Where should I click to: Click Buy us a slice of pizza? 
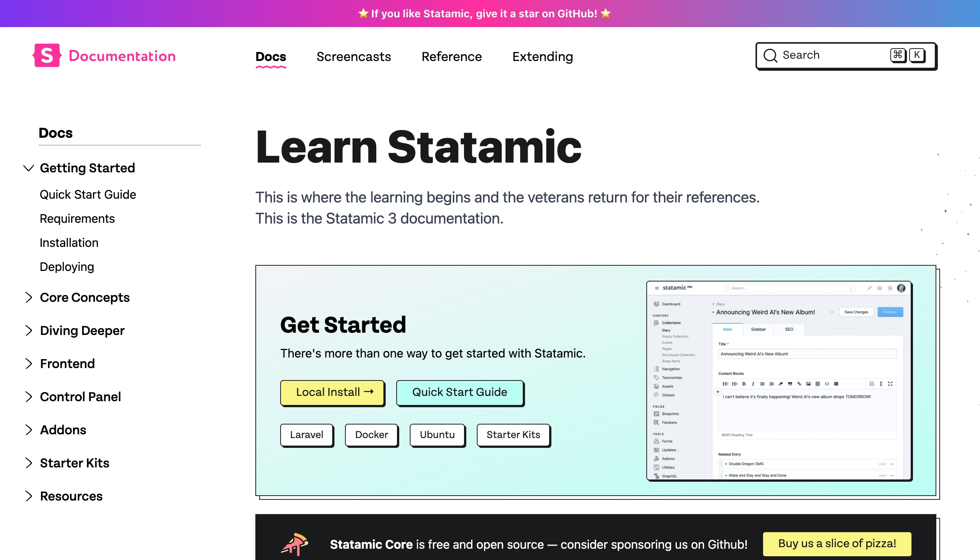837,543
